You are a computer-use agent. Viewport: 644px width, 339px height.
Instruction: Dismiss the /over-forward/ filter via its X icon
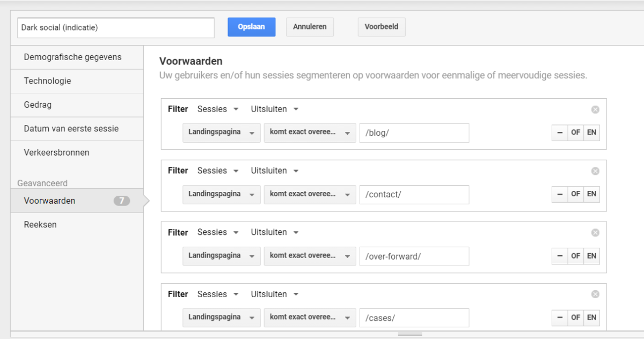595,233
